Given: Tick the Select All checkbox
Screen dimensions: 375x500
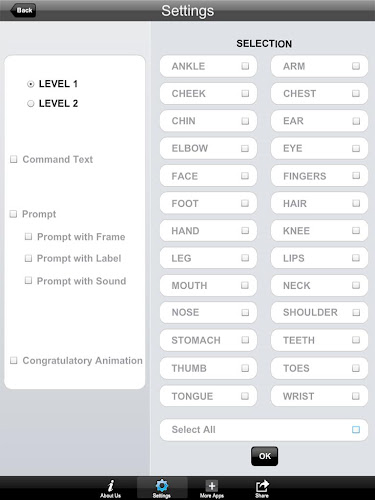Looking at the screenshot, I should pos(356,430).
